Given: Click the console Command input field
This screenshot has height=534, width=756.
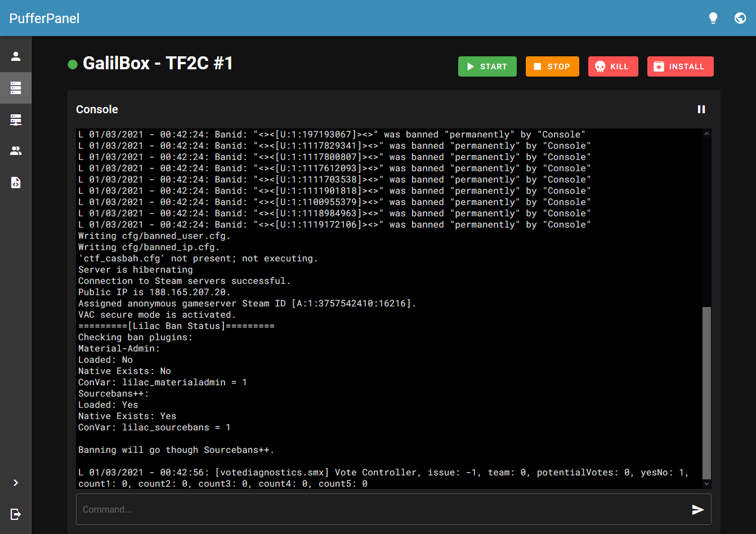Looking at the screenshot, I should tap(383, 509).
